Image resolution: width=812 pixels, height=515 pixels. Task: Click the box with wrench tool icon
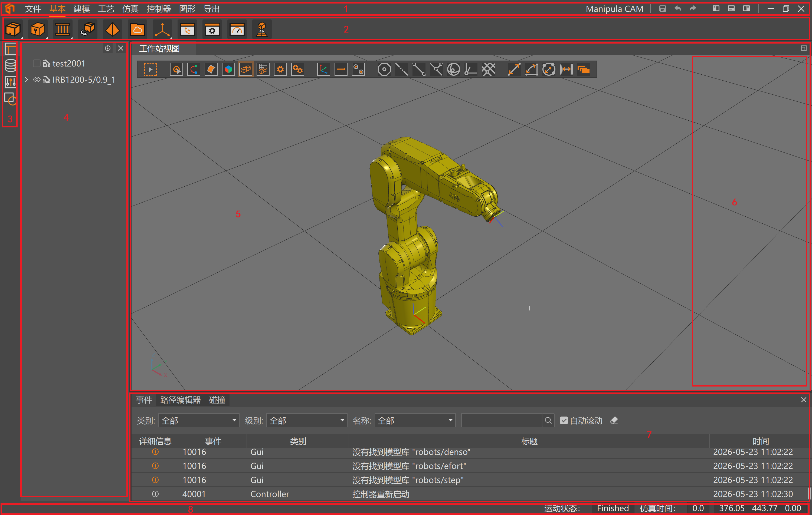(x=38, y=29)
